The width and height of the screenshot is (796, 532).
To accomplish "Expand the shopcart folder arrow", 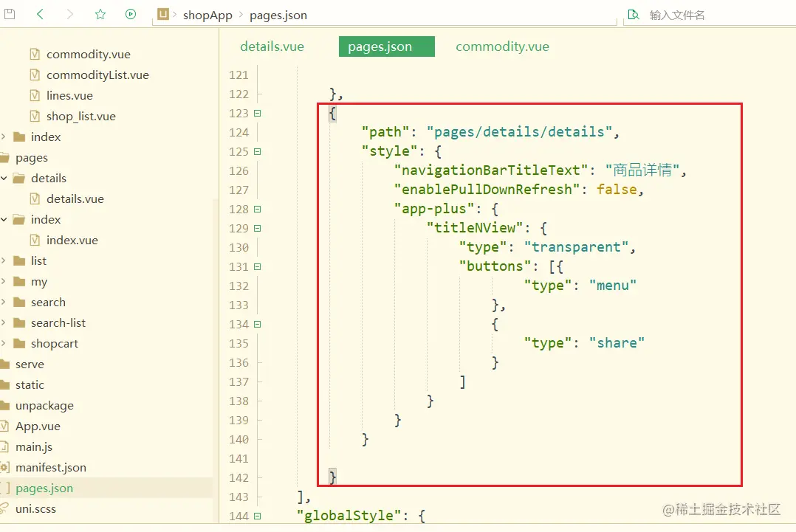I will click(4, 344).
